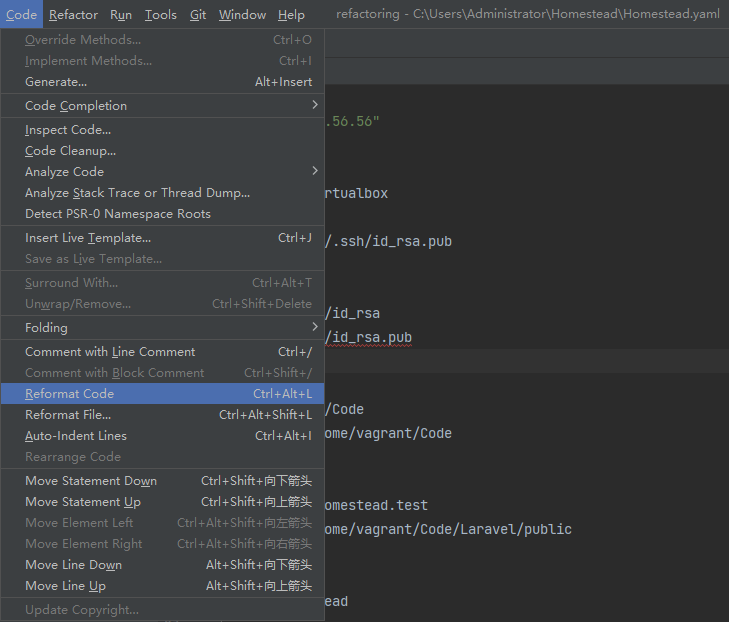Expand the Analyze Code submenu
The image size is (729, 622).
click(64, 172)
